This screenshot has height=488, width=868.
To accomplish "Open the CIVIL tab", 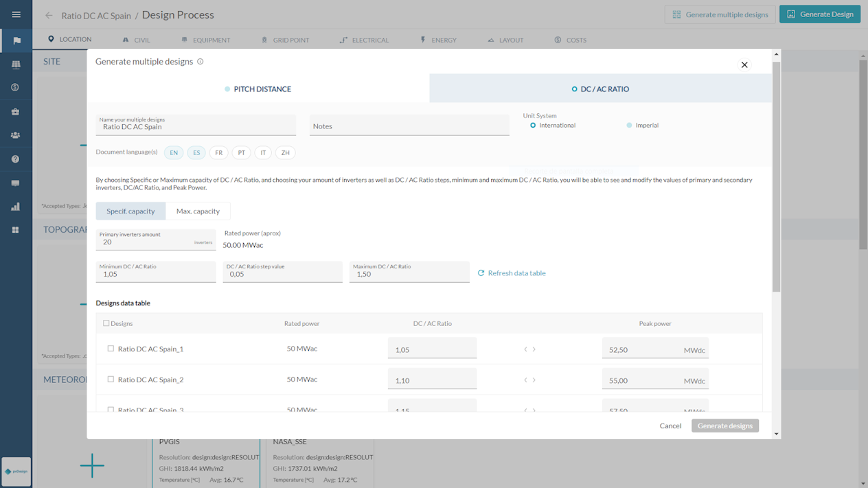I will pos(136,40).
